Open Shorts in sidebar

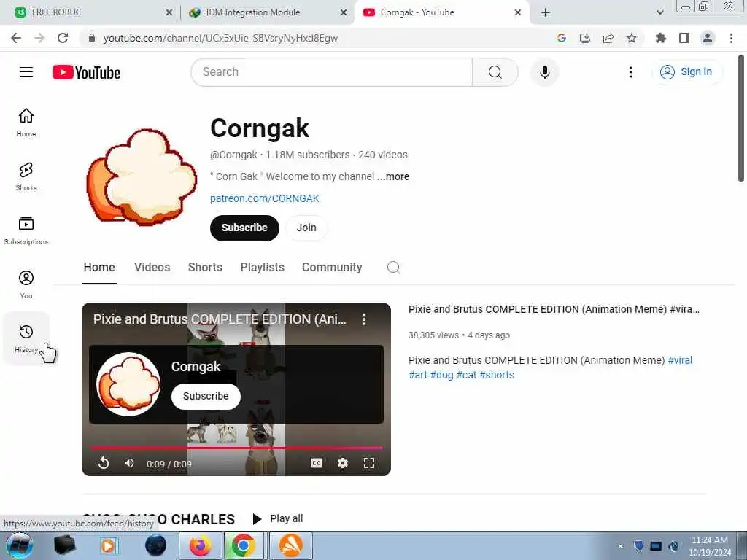click(26, 176)
